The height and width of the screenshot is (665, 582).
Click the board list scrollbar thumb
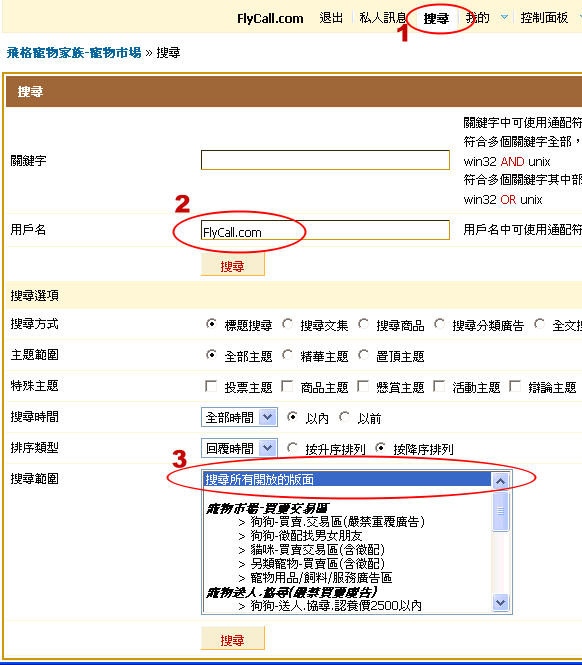click(x=500, y=511)
